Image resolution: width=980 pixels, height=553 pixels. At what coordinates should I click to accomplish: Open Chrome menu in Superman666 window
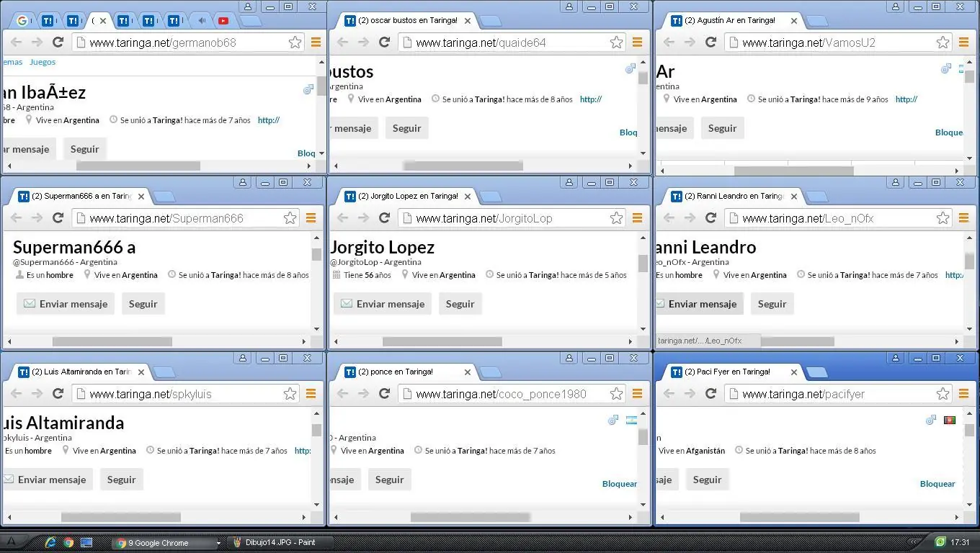point(311,217)
